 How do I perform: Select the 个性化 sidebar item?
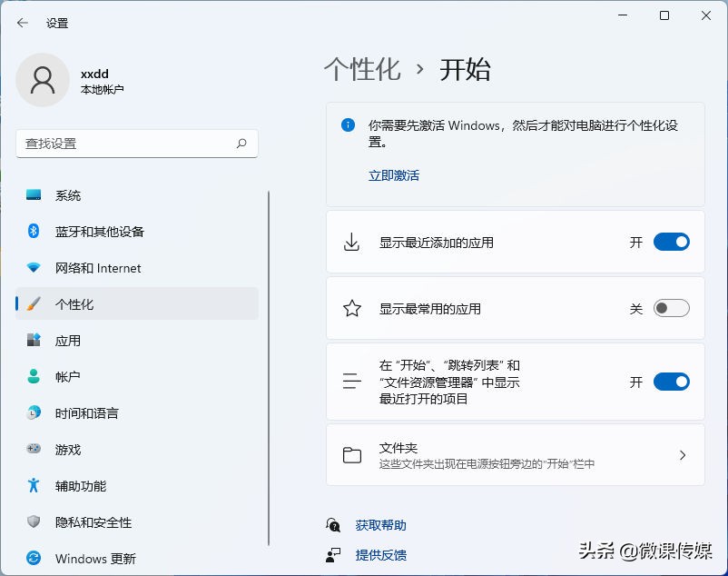[137, 303]
